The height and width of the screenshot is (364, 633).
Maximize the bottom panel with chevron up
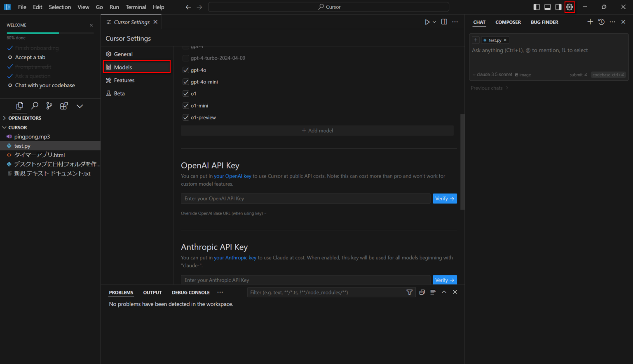[x=444, y=292]
